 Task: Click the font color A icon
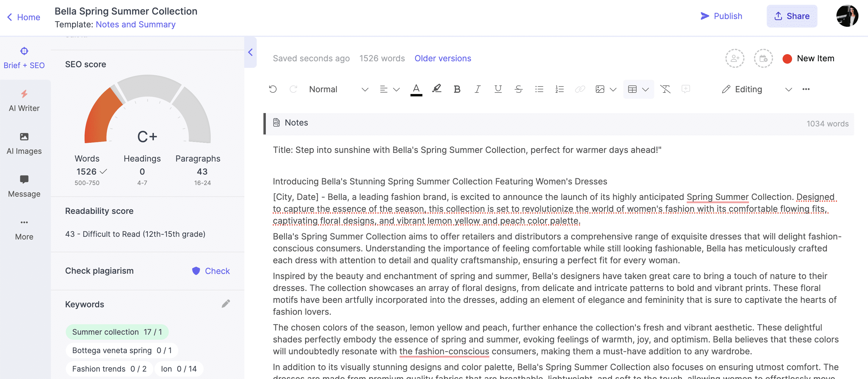pos(416,89)
